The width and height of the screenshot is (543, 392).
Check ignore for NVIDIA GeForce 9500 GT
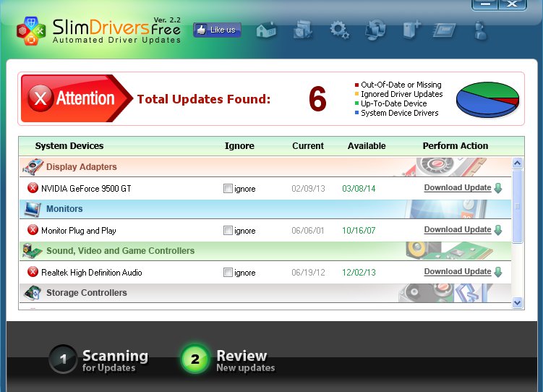pyautogui.click(x=228, y=188)
